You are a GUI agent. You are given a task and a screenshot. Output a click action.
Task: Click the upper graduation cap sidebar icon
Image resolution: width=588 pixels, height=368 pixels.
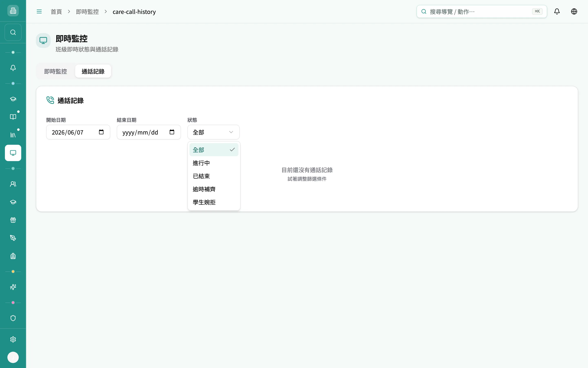coord(13,99)
